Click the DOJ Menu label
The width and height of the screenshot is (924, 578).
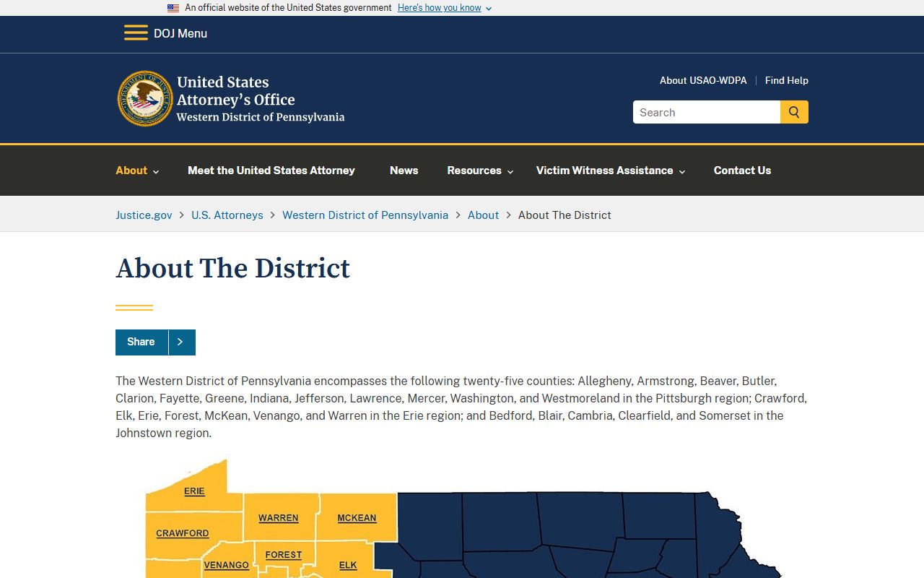(x=180, y=33)
